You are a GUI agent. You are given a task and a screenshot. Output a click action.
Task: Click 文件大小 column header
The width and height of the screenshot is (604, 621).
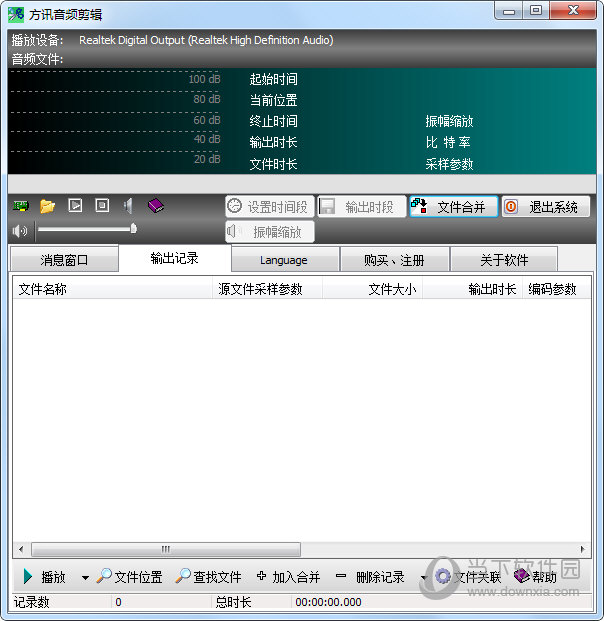point(372,289)
